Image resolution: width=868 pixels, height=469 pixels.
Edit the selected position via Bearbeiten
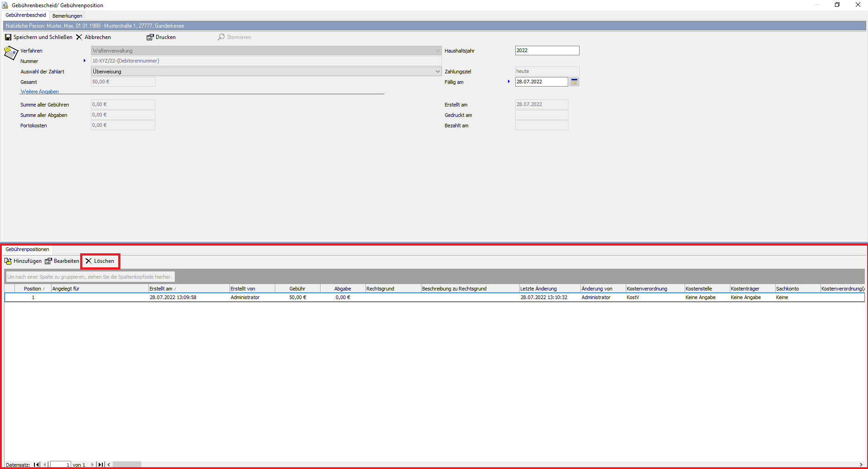pos(62,261)
